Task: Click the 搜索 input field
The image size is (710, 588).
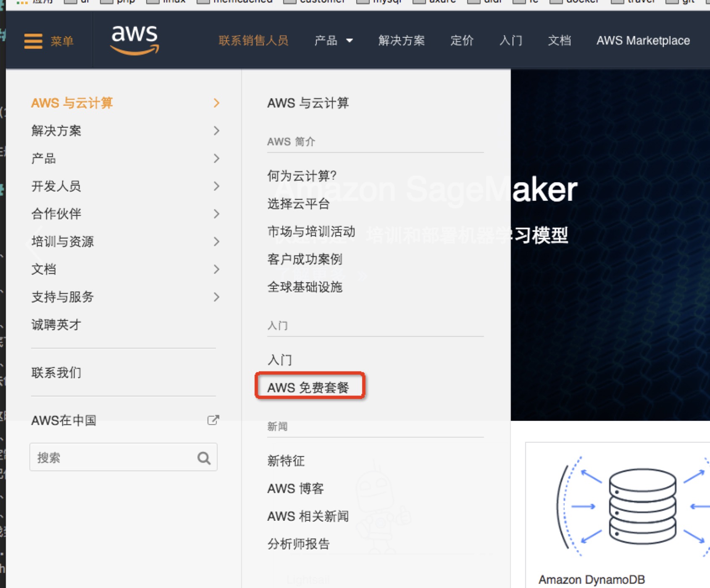Action: point(124,457)
